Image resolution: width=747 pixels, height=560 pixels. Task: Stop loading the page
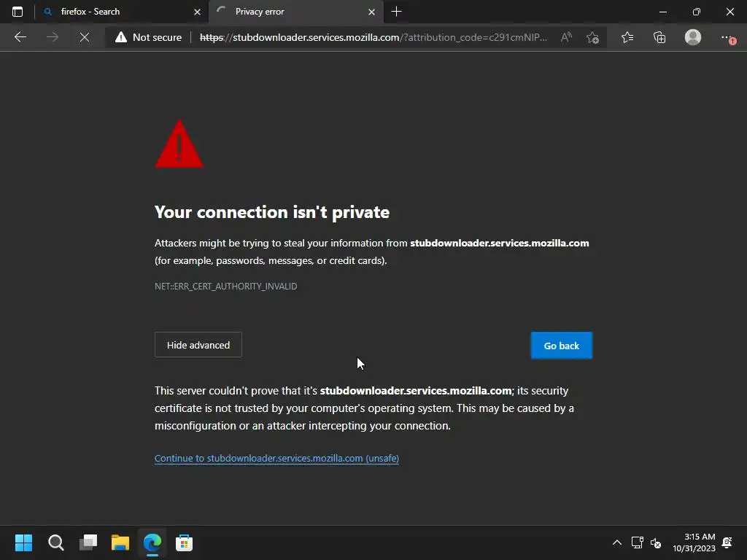(85, 37)
